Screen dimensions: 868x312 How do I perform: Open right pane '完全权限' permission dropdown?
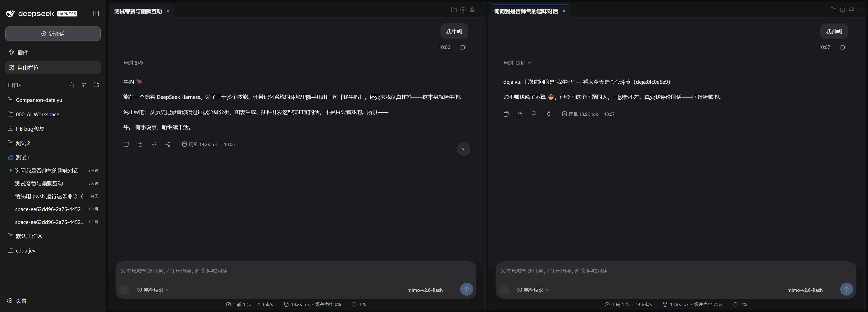coord(534,290)
